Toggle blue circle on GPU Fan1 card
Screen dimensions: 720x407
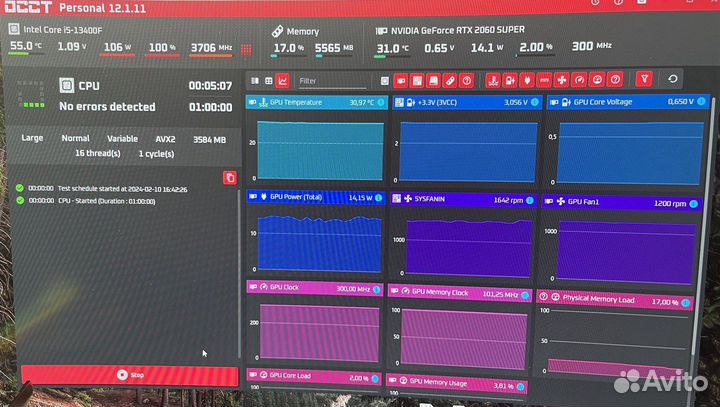[x=693, y=203]
